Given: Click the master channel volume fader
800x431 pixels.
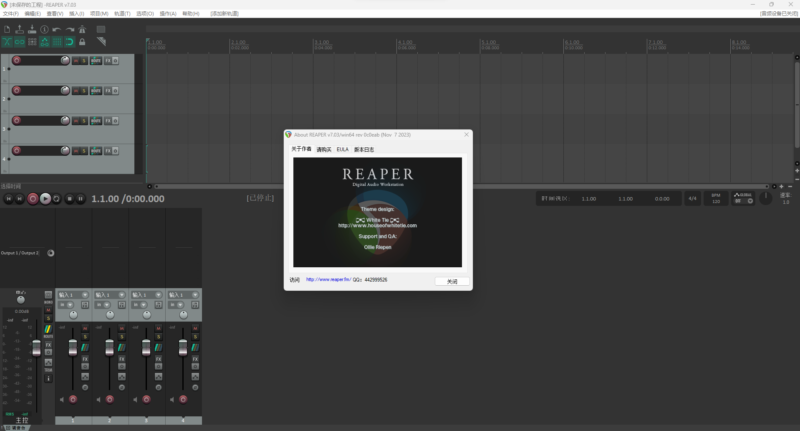Looking at the screenshot, I should pos(36,346).
